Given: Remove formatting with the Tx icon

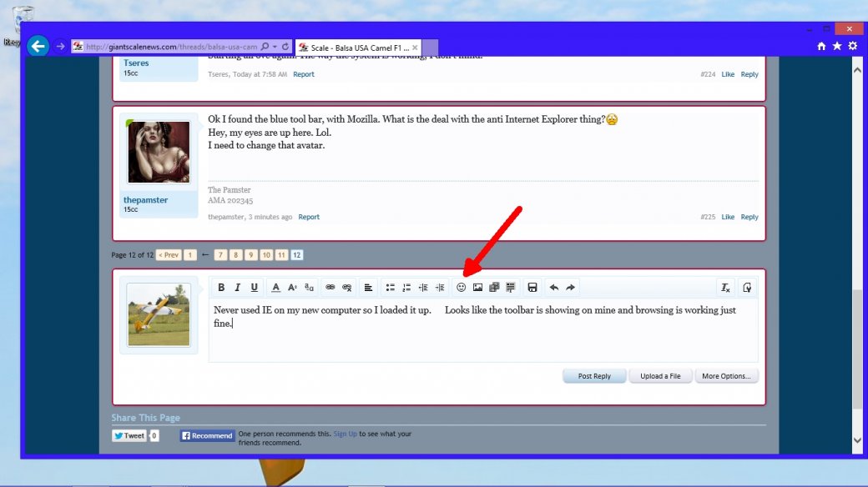Looking at the screenshot, I should pos(725,287).
